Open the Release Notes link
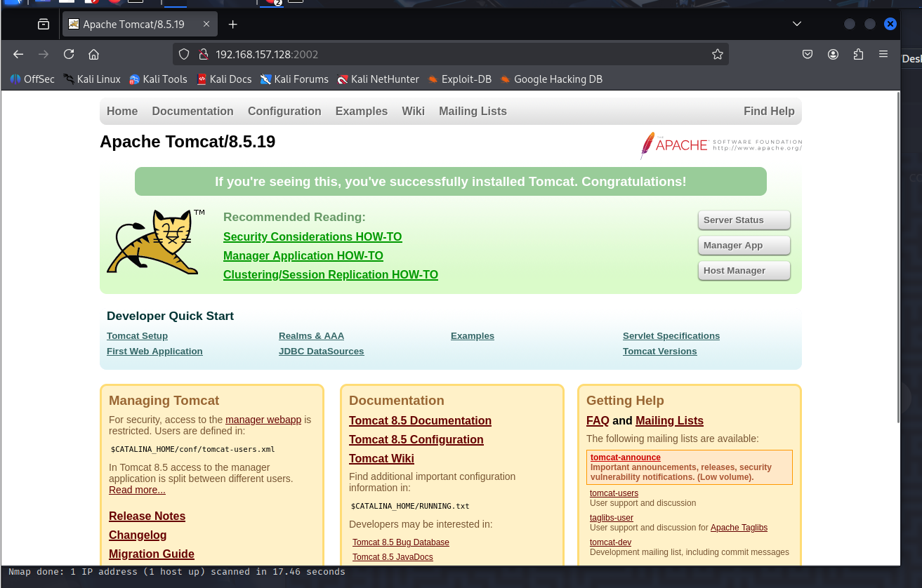 tap(147, 516)
